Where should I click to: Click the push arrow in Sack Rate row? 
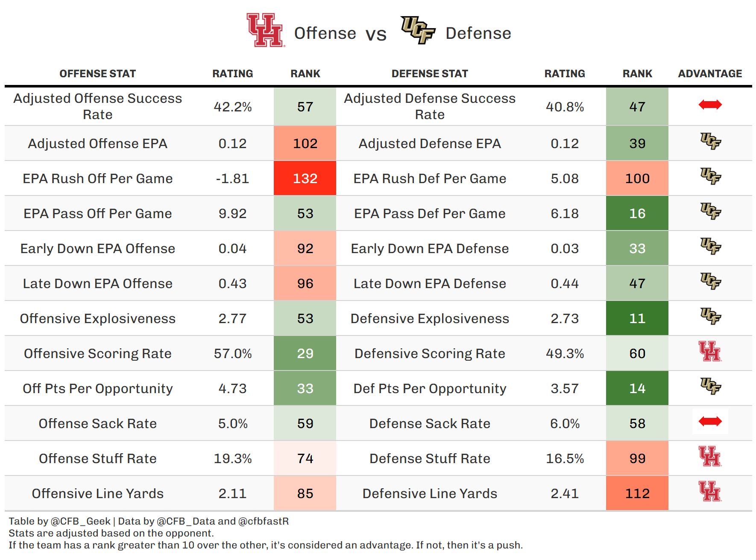point(710,422)
